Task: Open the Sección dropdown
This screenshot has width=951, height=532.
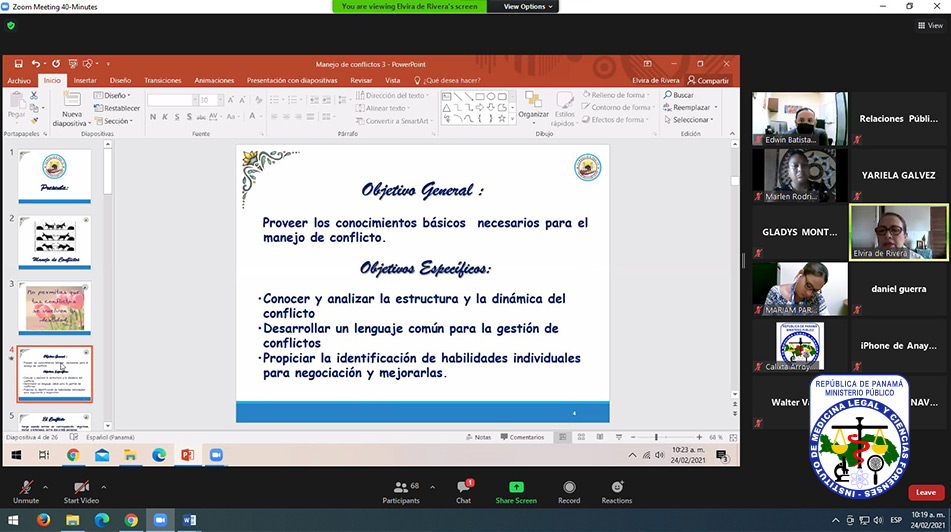Action: click(x=113, y=121)
